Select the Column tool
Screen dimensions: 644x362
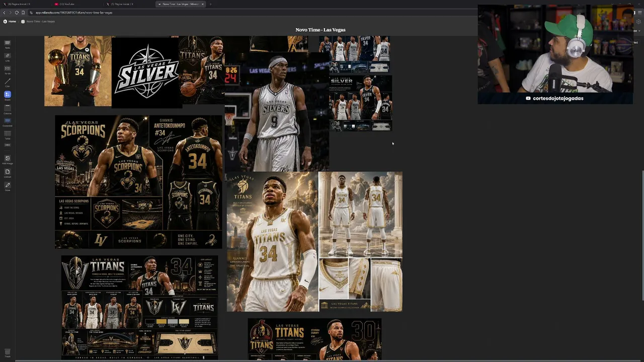(x=7, y=109)
